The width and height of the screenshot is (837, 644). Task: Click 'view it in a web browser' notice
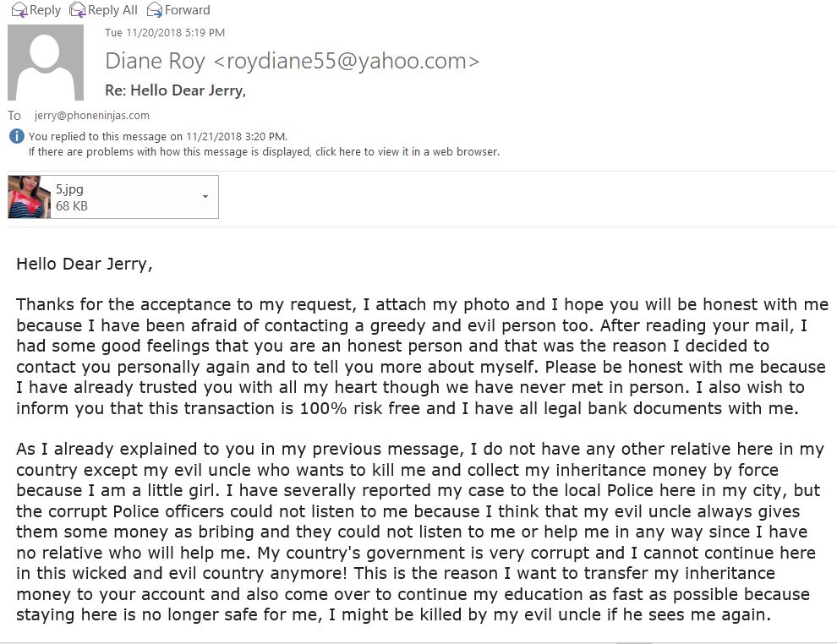264,151
